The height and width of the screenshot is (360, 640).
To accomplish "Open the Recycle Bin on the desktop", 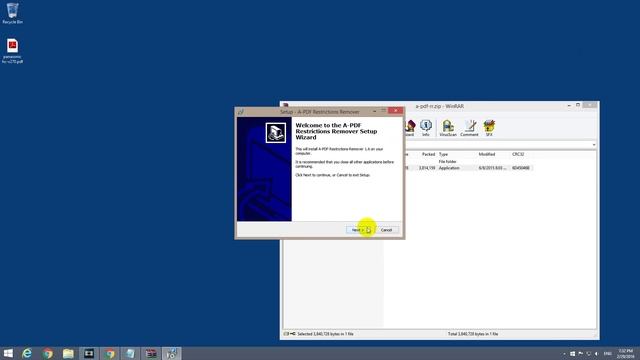I will pyautogui.click(x=12, y=13).
